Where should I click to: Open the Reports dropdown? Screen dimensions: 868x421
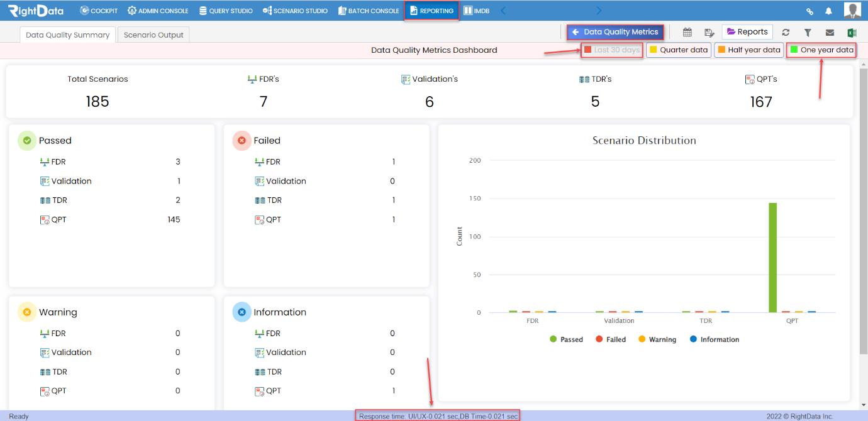pyautogui.click(x=747, y=31)
